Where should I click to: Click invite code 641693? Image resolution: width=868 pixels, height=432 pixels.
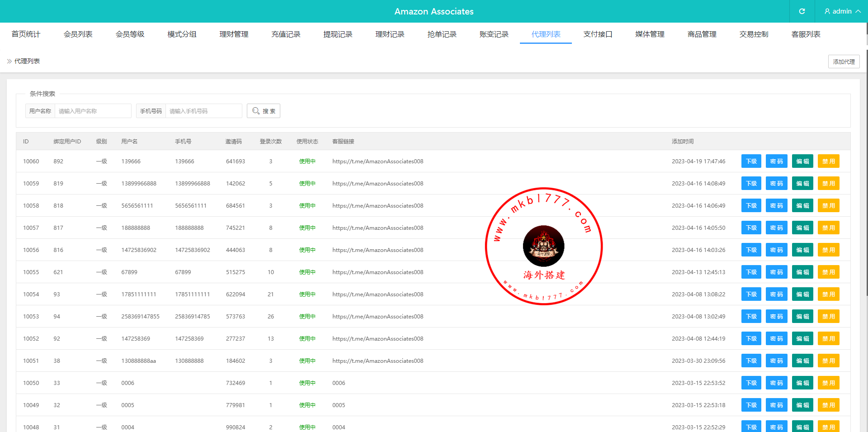[x=236, y=161]
